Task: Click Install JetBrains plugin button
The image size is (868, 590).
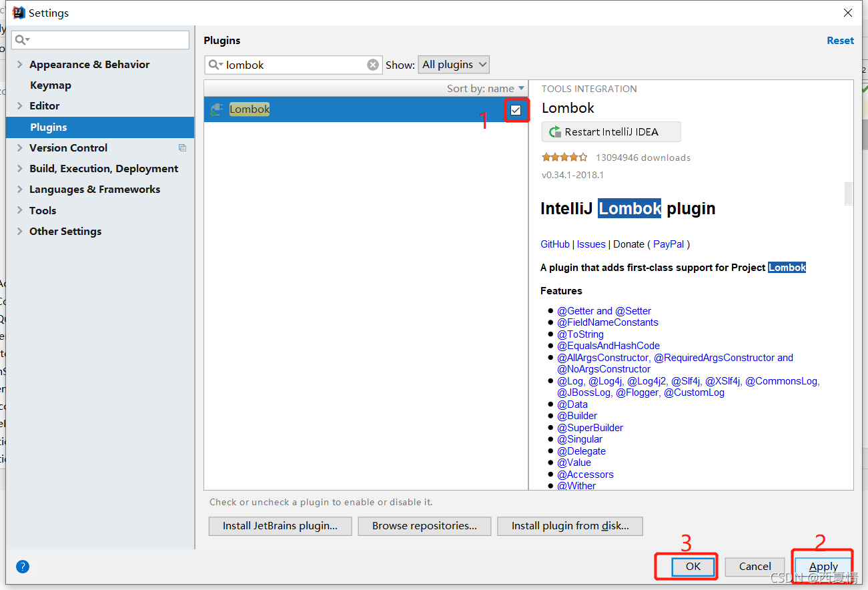Action: (x=280, y=526)
